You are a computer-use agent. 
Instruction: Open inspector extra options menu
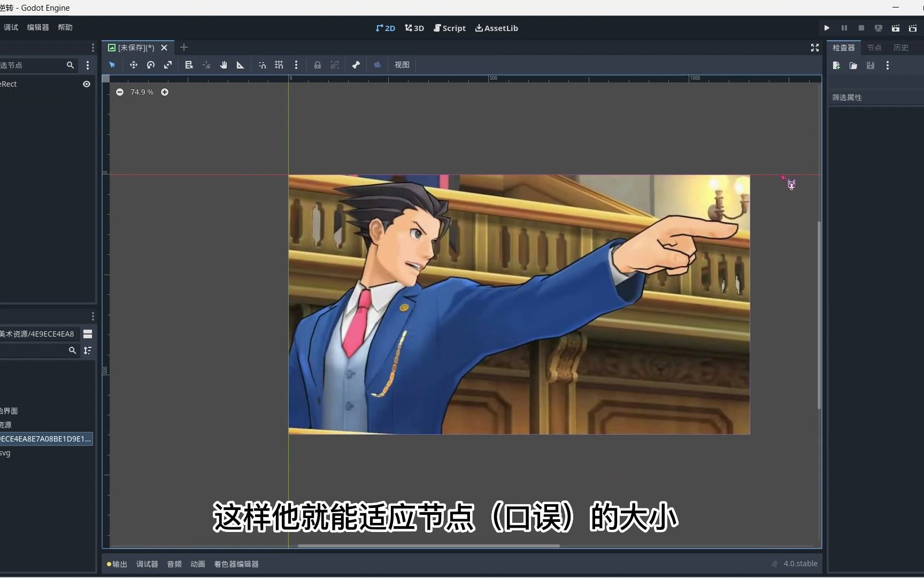point(888,65)
